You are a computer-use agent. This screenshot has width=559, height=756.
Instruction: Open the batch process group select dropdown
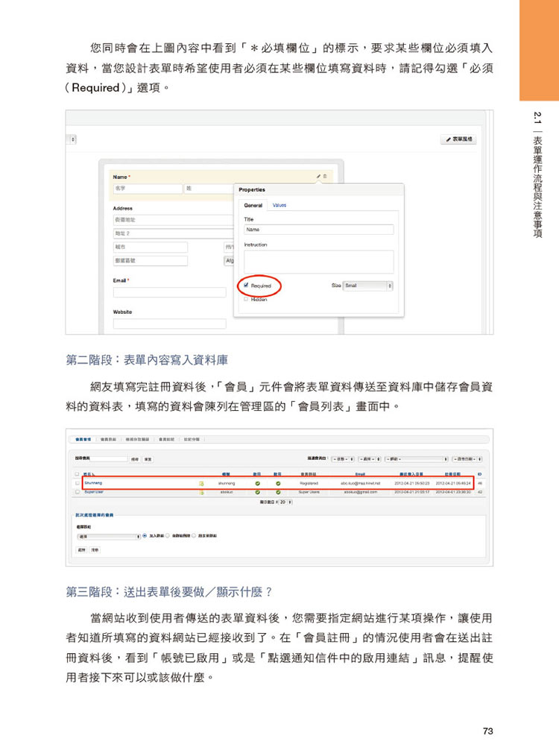tap(109, 536)
